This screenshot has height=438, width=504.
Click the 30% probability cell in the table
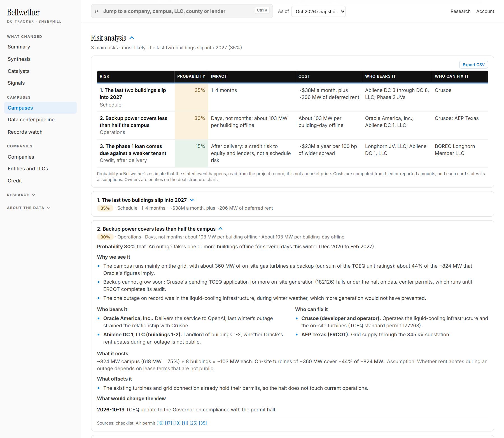[191, 125]
